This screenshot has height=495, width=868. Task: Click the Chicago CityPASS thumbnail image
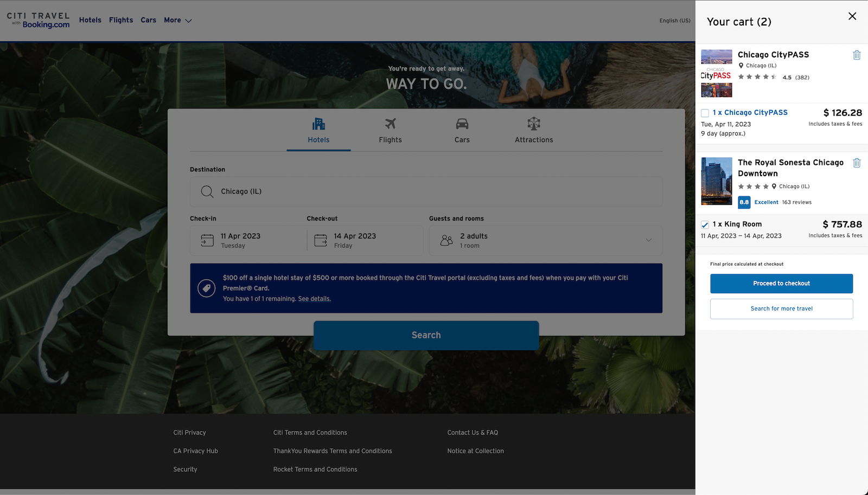(716, 73)
